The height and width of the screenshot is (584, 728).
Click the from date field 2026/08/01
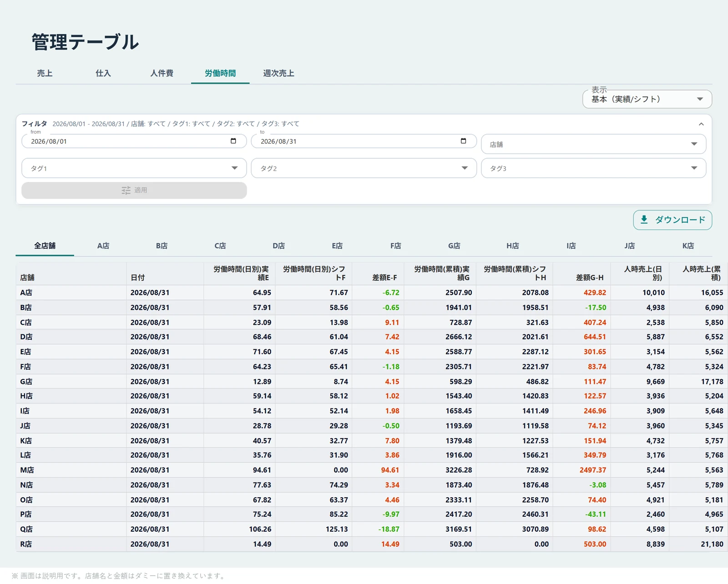tap(134, 141)
